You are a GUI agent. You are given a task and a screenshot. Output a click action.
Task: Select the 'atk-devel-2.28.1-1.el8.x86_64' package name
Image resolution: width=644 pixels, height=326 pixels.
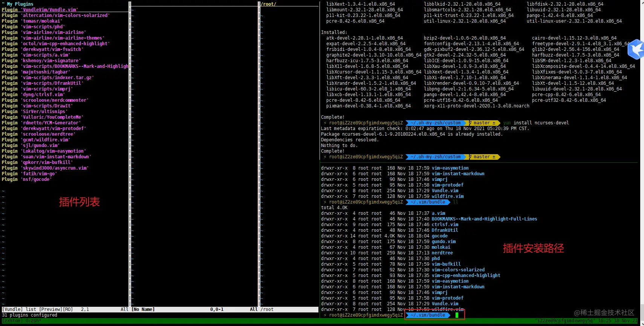[x=365, y=38]
